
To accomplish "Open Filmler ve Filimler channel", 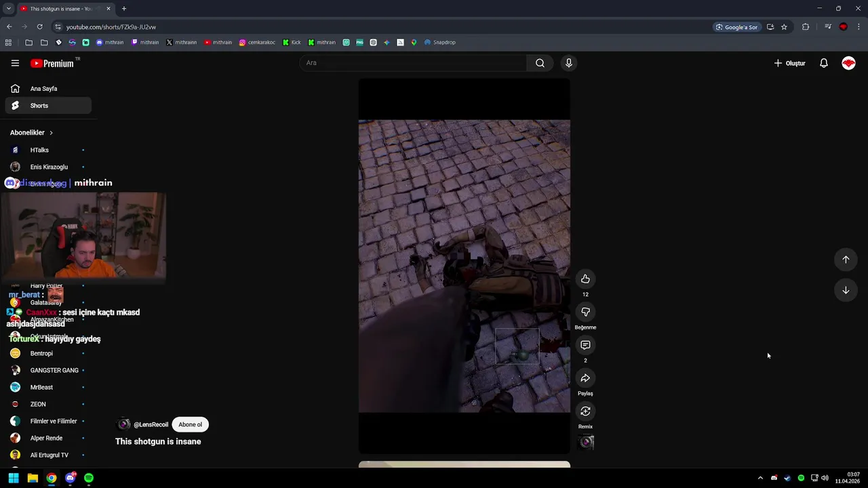I will point(48,421).
